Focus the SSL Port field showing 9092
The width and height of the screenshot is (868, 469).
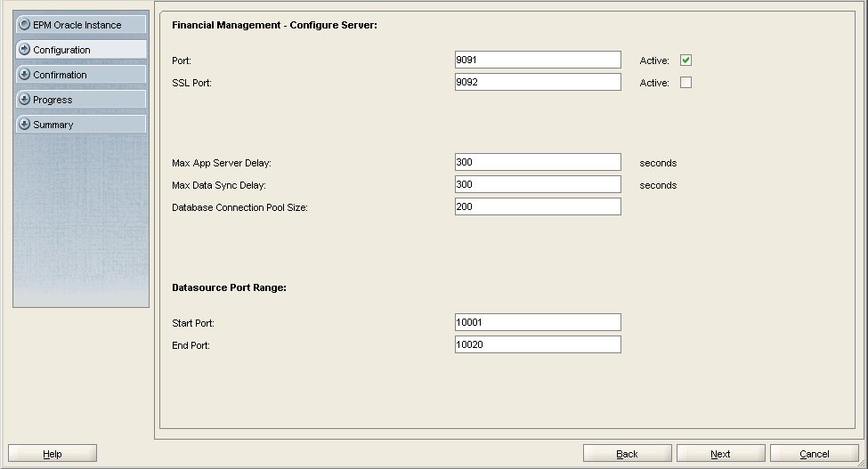538,82
